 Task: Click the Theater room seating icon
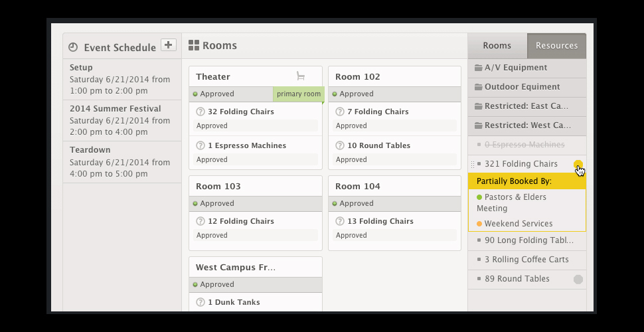(x=301, y=76)
